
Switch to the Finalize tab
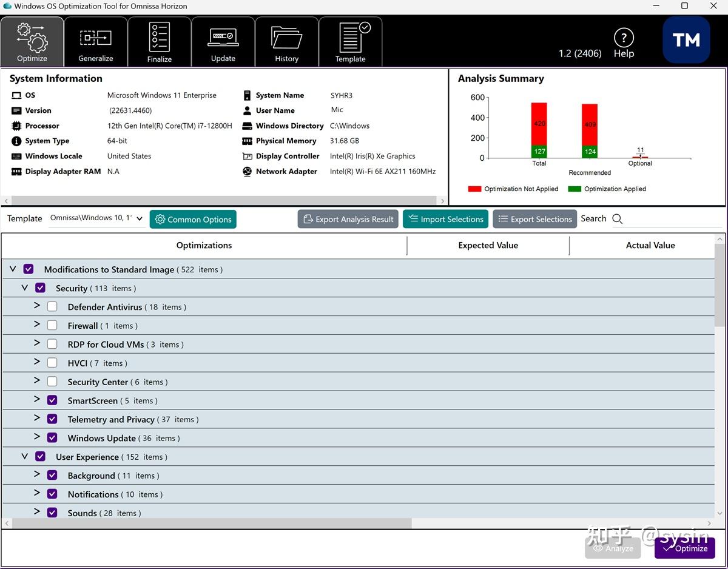[x=160, y=41]
